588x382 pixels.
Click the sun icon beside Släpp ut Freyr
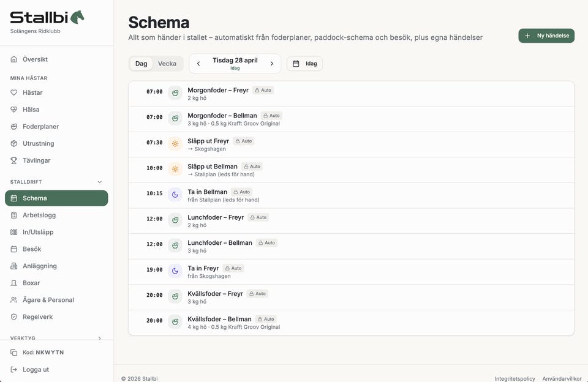(x=175, y=143)
